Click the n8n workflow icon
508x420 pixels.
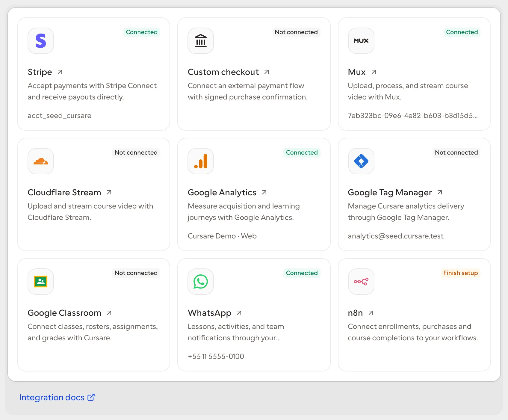pos(361,282)
